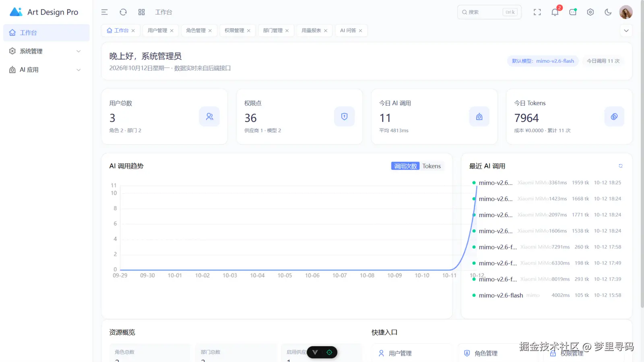This screenshot has height=362, width=644.
Task: Expand the AI 应用 sidebar menu
Action: [46, 70]
